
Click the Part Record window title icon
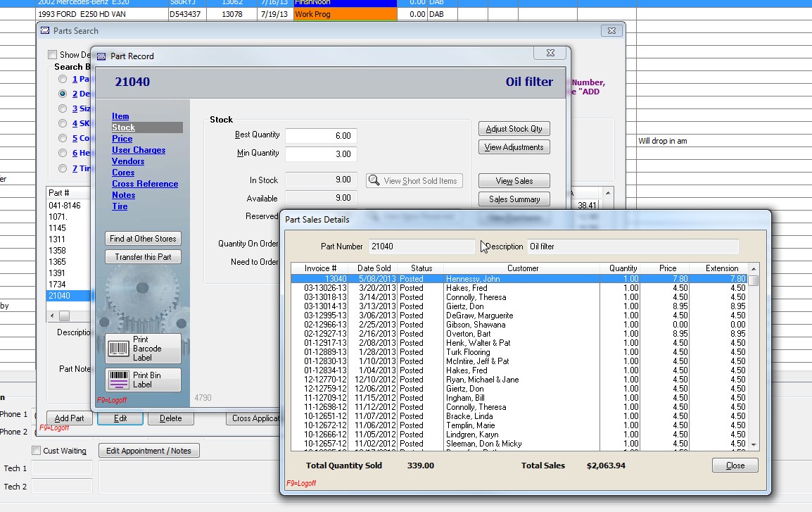point(101,56)
